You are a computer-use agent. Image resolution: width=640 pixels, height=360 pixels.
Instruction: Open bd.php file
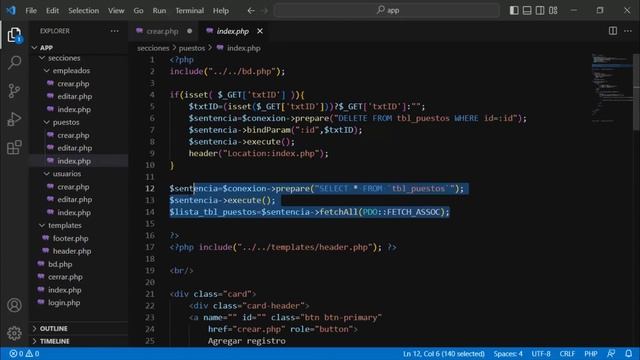(60, 264)
